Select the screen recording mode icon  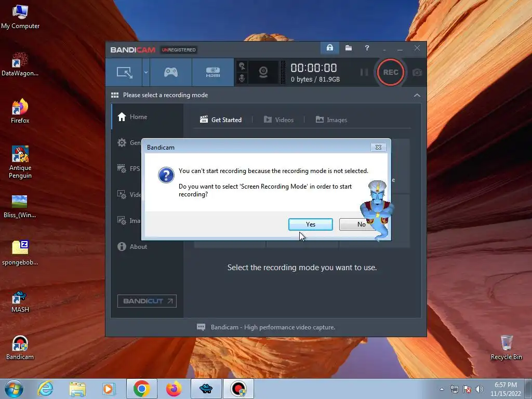pos(124,72)
